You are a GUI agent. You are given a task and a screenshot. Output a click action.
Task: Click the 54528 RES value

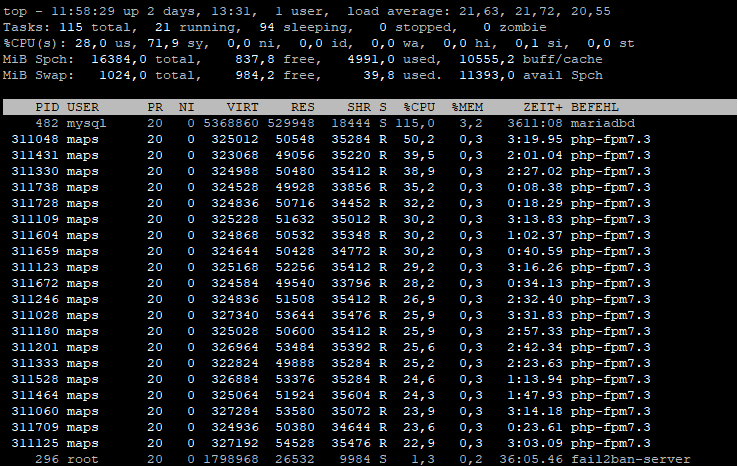click(295, 443)
